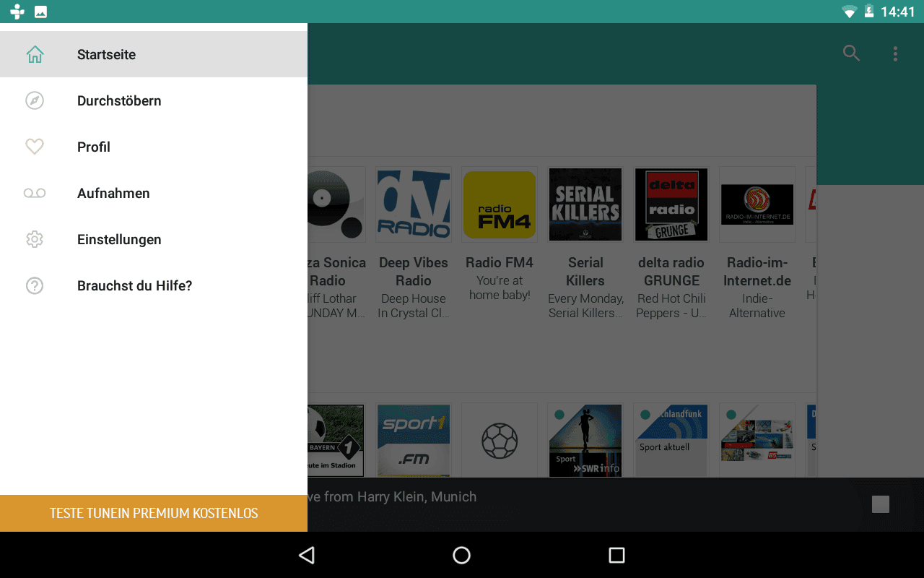This screenshot has height=578, width=924.
Task: Tap the 14:41 clock in status bar
Action: click(x=898, y=12)
